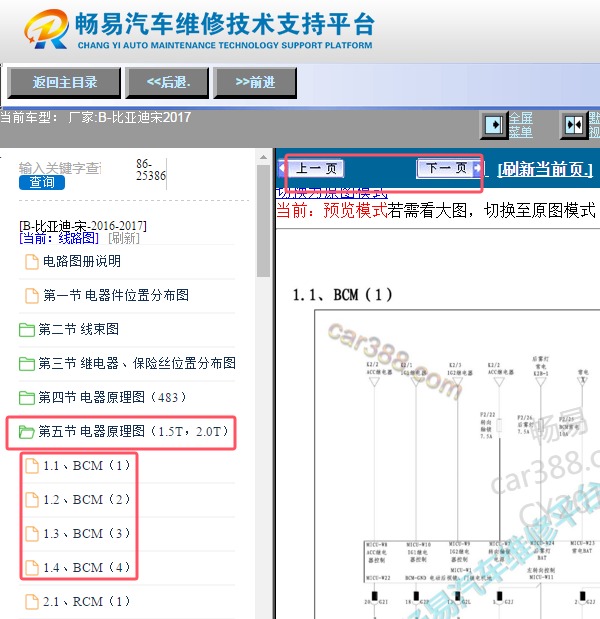Collapse 第五节 电器原理图（1.5T，2.0T）folder
Screen dimensions: 600x619
click(x=133, y=431)
